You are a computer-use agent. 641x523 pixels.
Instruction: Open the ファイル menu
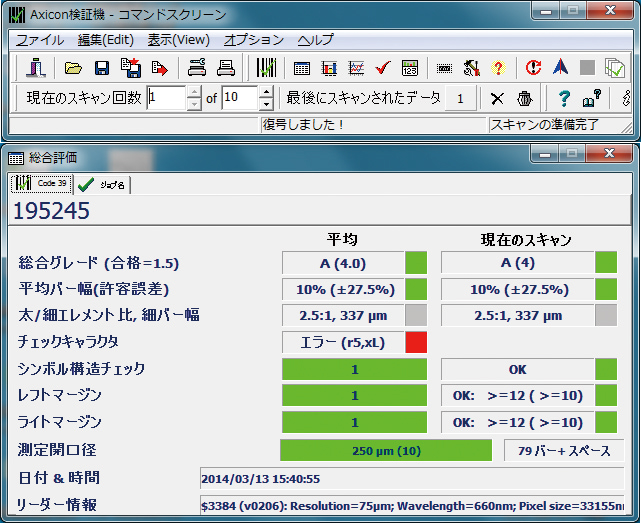(x=40, y=40)
